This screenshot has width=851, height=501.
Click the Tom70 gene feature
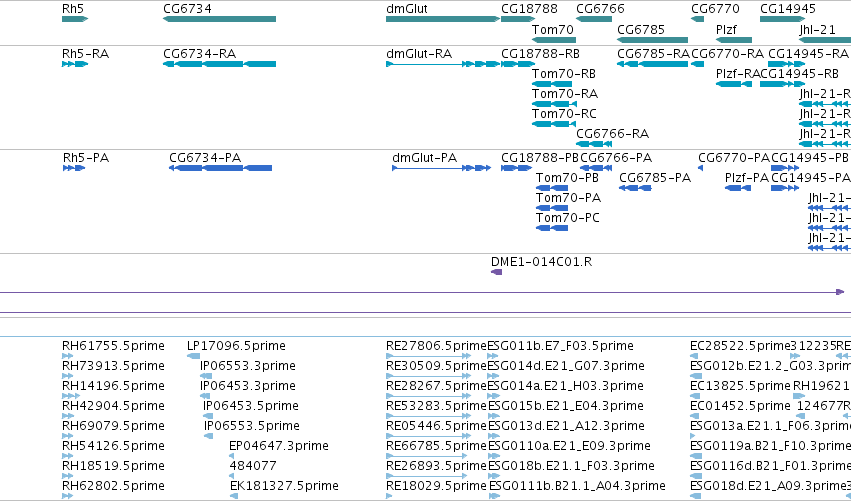(x=554, y=40)
